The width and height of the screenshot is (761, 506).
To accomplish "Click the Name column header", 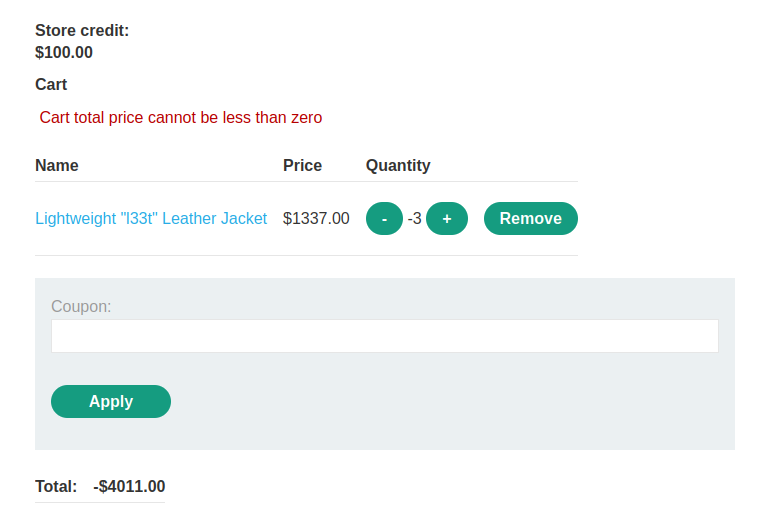I will (x=57, y=165).
